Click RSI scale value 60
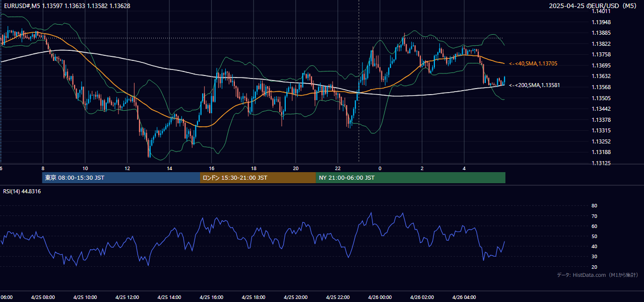 594,226
